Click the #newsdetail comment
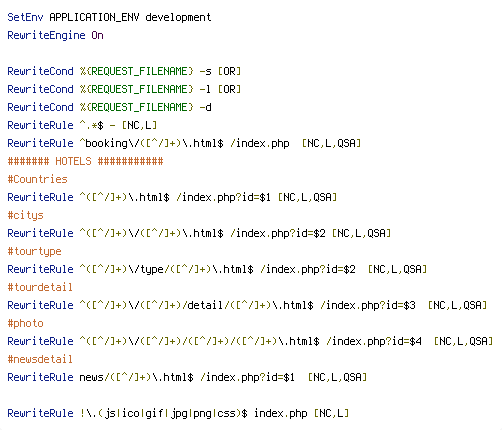This screenshot has width=502, height=430. coord(40,359)
